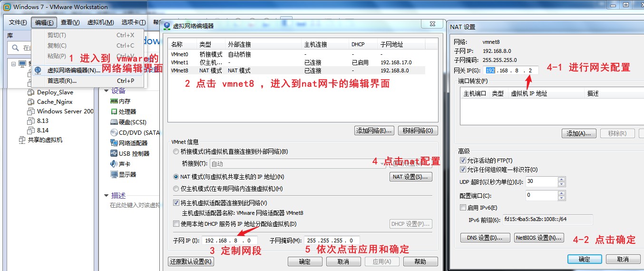The height and width of the screenshot is (271, 644).
Task: Open the 编辑(E) menu
Action: point(44,22)
